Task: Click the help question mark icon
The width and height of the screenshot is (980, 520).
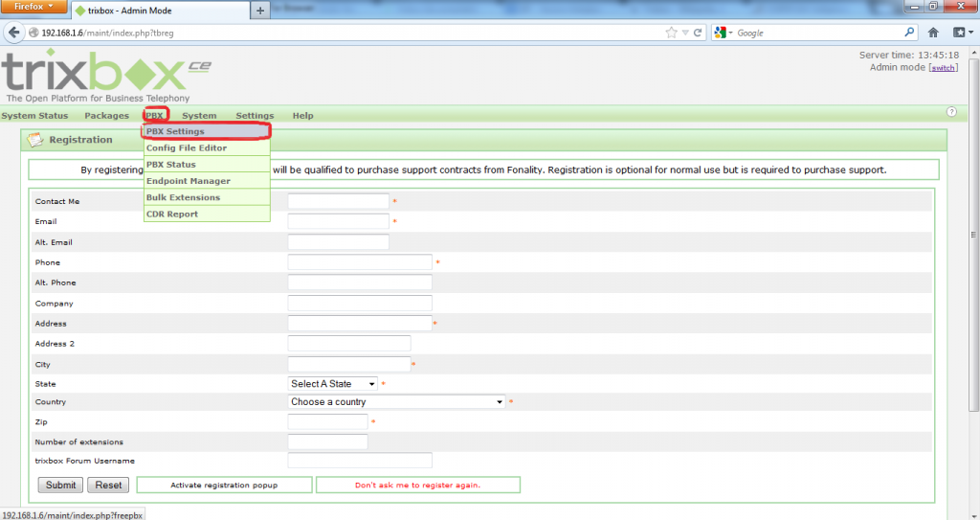Action: (x=951, y=112)
